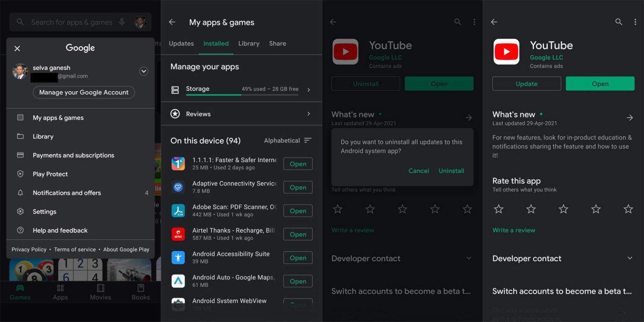This screenshot has height=322, width=644.
Task: Open the Terms of service link
Action: [75, 249]
